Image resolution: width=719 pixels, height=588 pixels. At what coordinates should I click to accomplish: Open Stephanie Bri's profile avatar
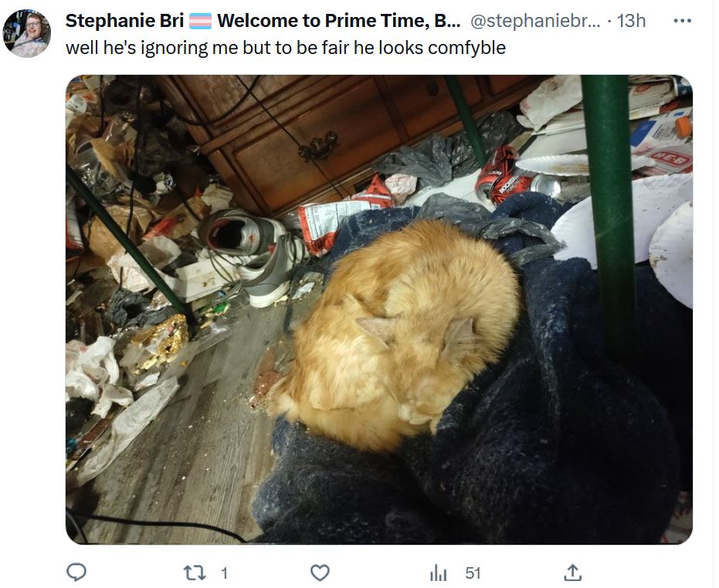[26, 33]
